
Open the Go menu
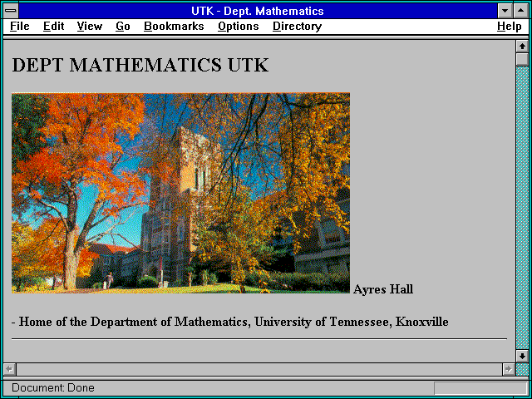pos(123,27)
